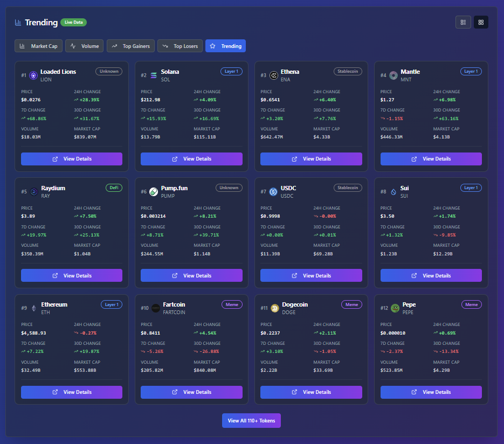Click Pepe price $0.000010
The height and width of the screenshot is (444, 504).
pyautogui.click(x=393, y=333)
